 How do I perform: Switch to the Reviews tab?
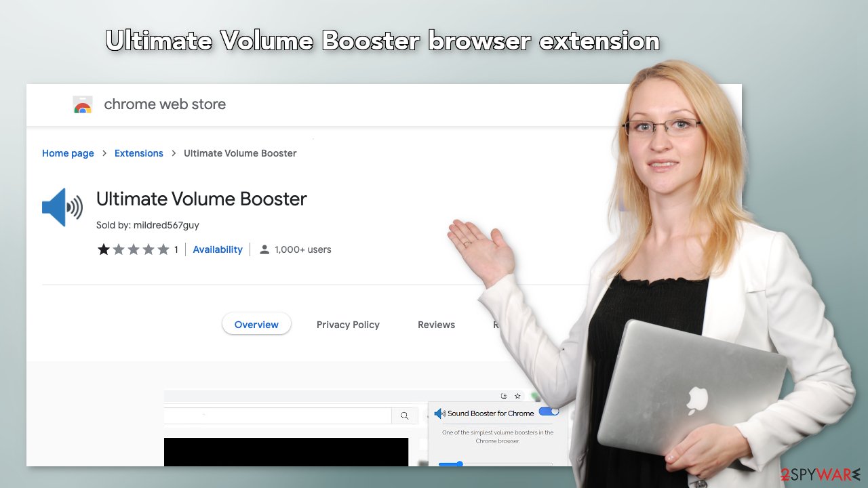tap(436, 325)
